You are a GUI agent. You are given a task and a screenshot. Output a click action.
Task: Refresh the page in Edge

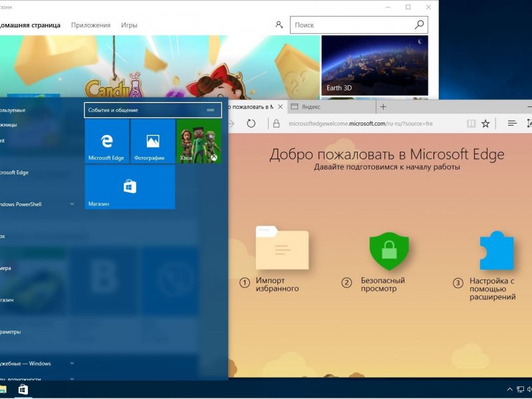point(251,124)
